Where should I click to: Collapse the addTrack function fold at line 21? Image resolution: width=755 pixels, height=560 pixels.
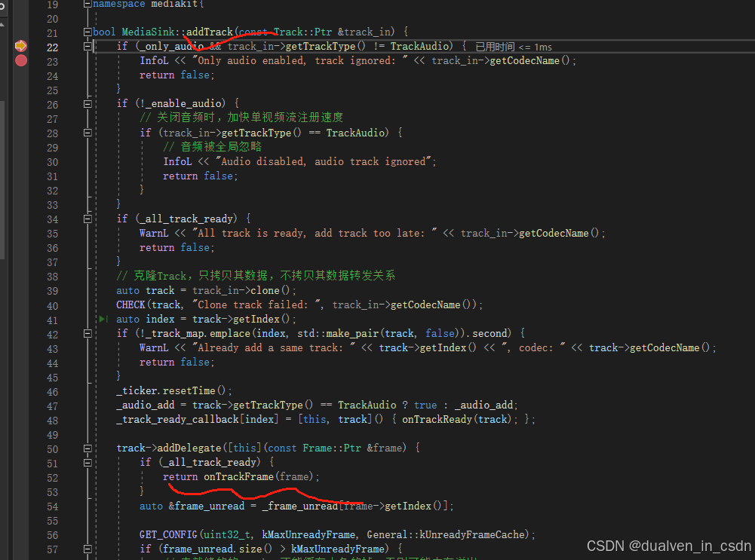[87, 31]
